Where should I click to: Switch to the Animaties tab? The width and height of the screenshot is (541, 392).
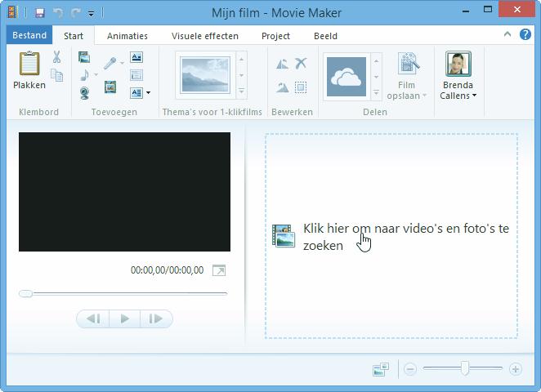(x=127, y=36)
